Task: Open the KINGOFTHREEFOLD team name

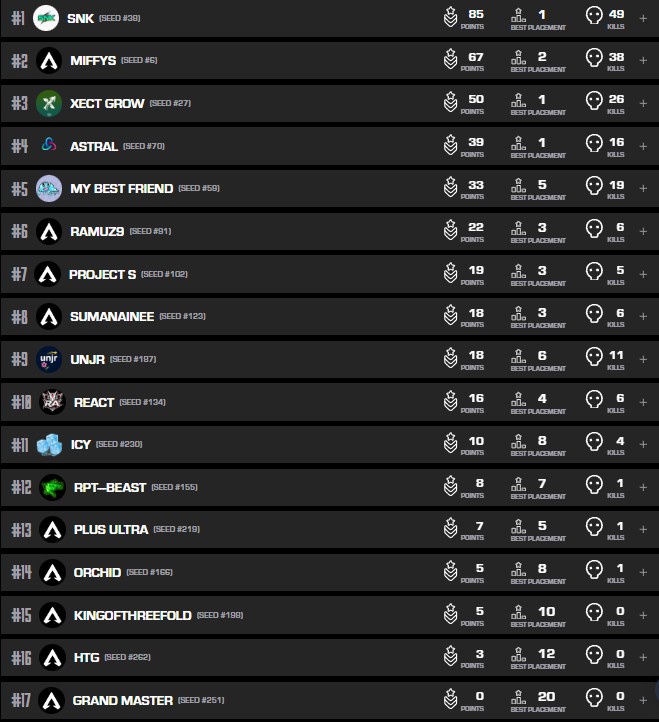Action: [x=132, y=615]
